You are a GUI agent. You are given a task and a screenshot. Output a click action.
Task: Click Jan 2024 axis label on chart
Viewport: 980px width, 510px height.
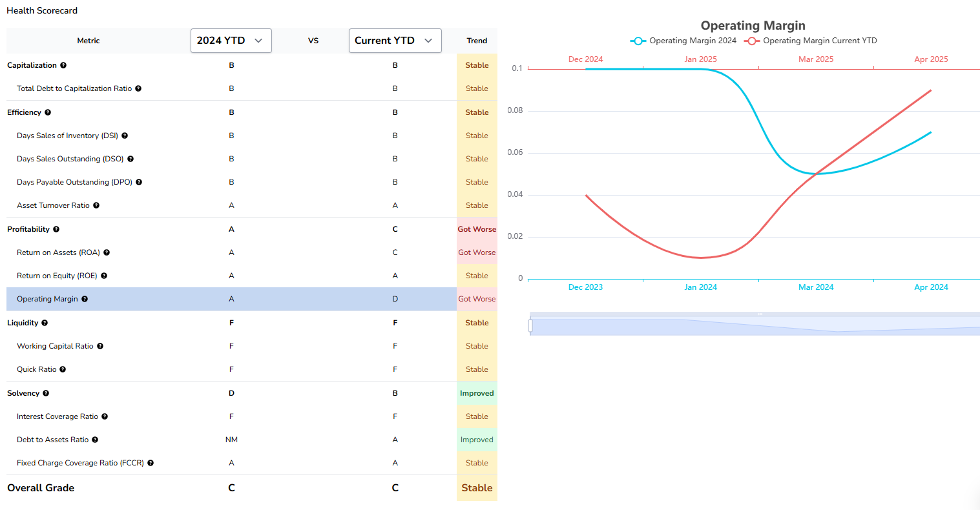pyautogui.click(x=700, y=287)
